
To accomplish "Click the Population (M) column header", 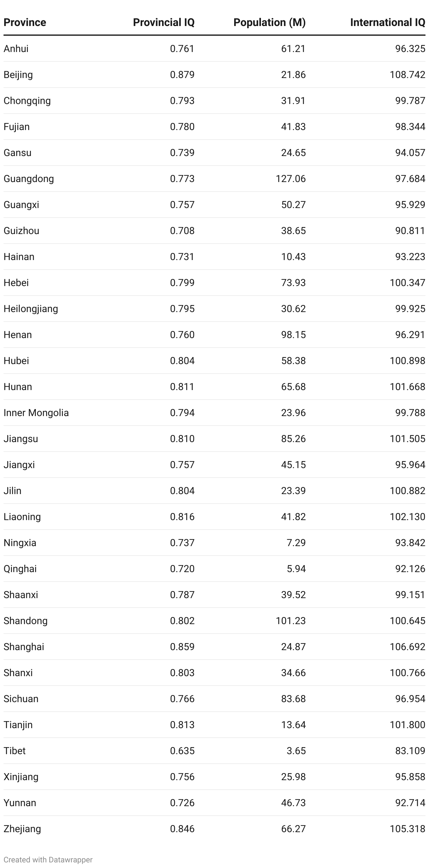I will pos(269,22).
